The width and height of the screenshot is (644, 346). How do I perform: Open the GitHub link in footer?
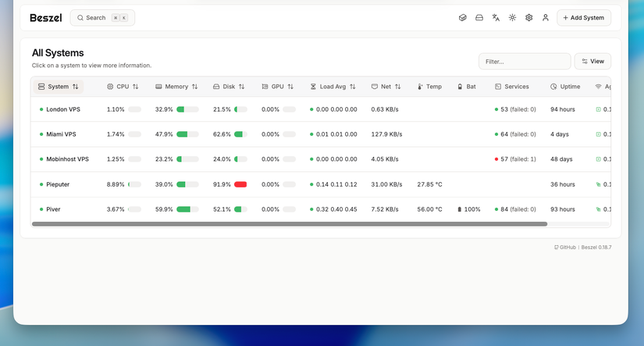click(565, 248)
